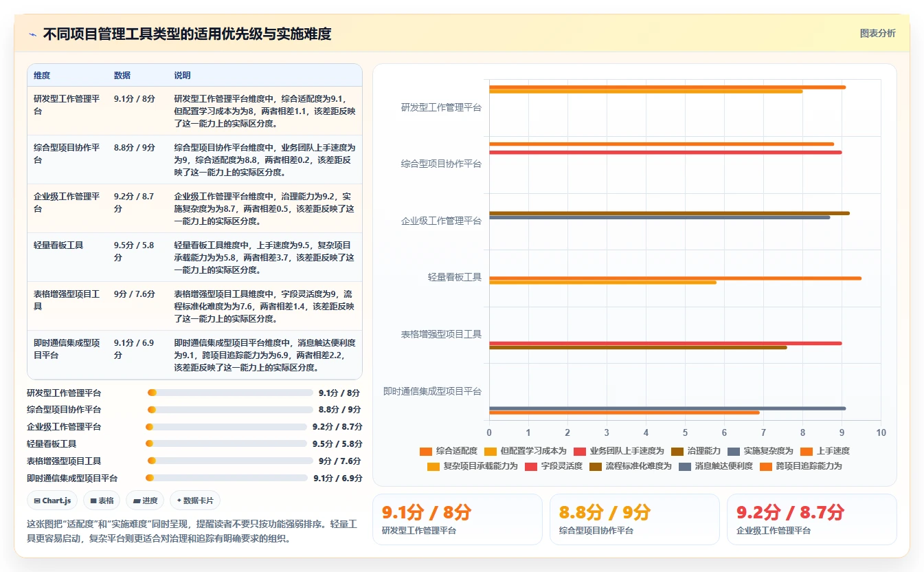924x572 pixels.
Task: Click the 轻量看板工具 progress bar
Action: (226, 444)
